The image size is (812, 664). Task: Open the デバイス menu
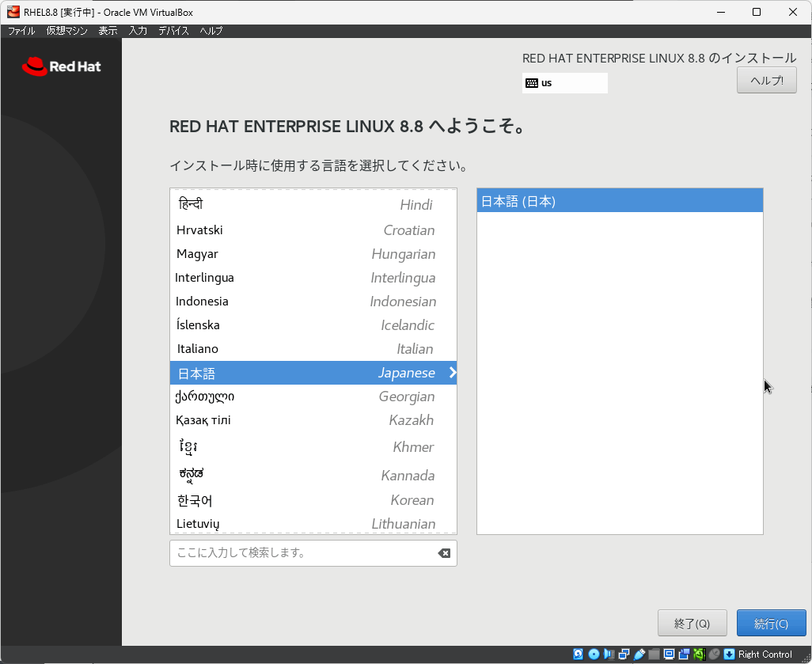pyautogui.click(x=173, y=31)
